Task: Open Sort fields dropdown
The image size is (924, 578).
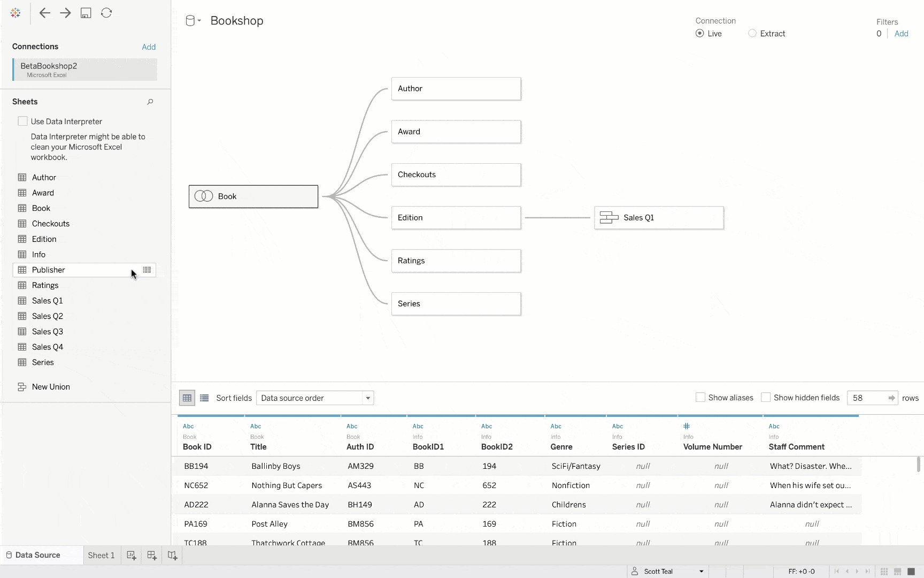Action: pyautogui.click(x=315, y=398)
